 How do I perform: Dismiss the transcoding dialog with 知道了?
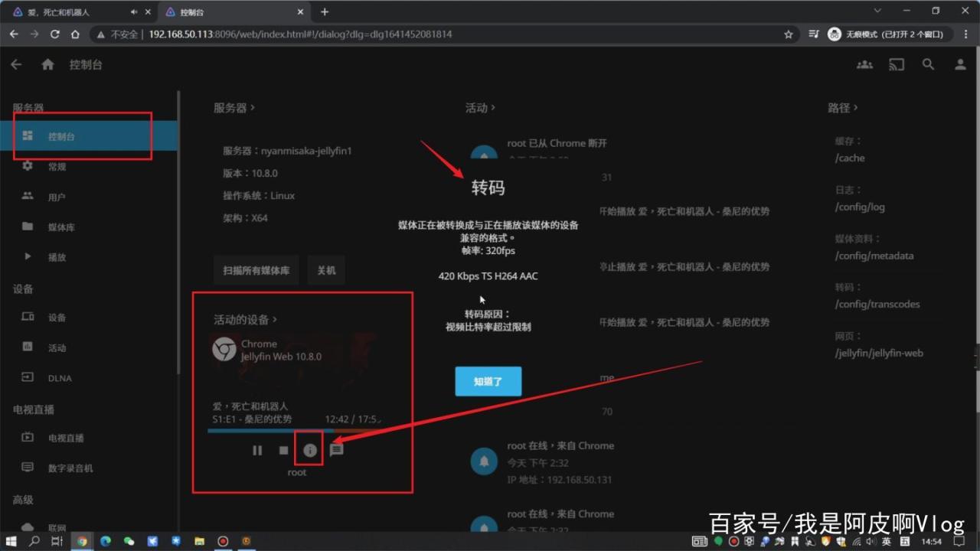coord(488,381)
